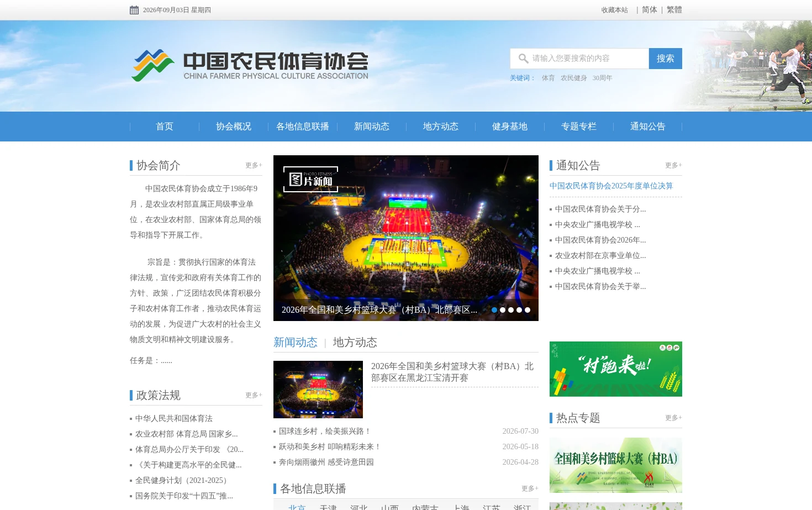Select the second carousel dot

(503, 310)
